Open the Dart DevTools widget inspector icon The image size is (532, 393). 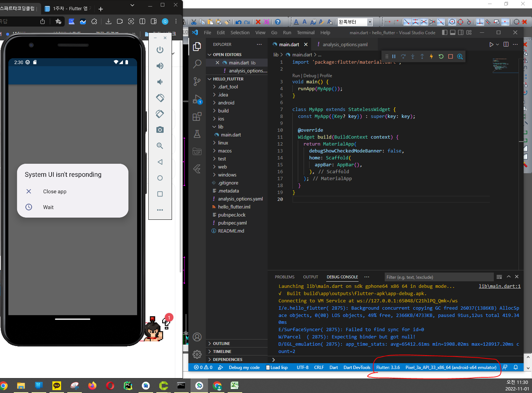tap(460, 56)
